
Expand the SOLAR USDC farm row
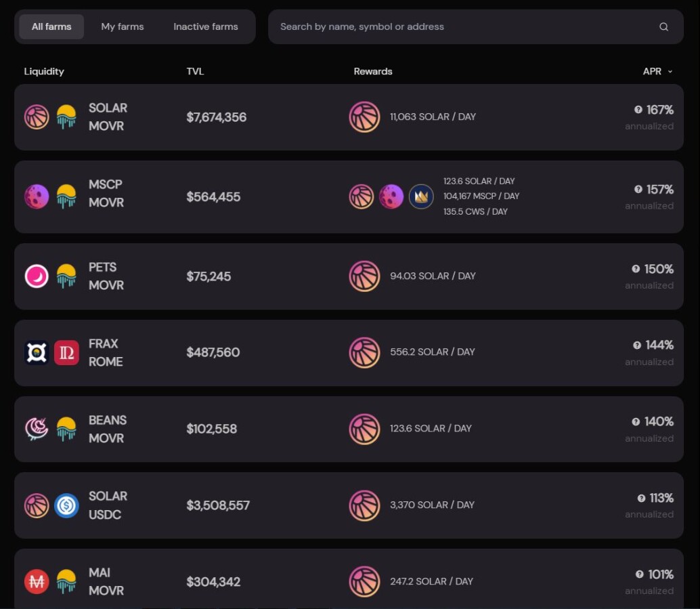[349, 505]
